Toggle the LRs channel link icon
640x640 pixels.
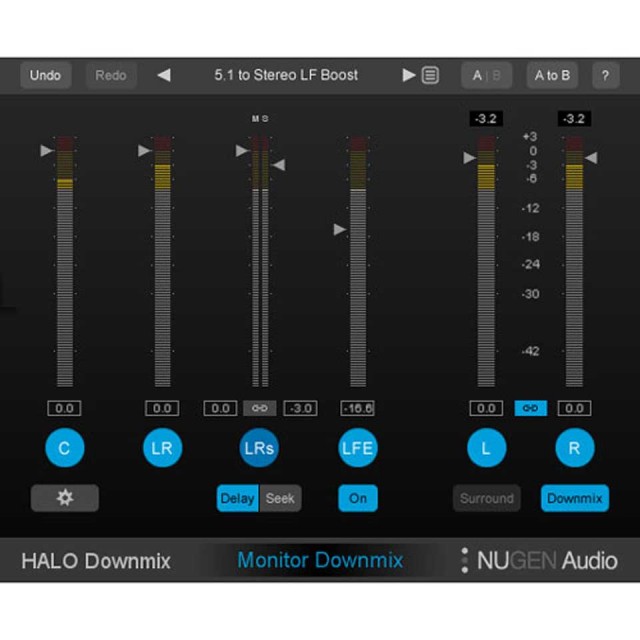point(260,408)
